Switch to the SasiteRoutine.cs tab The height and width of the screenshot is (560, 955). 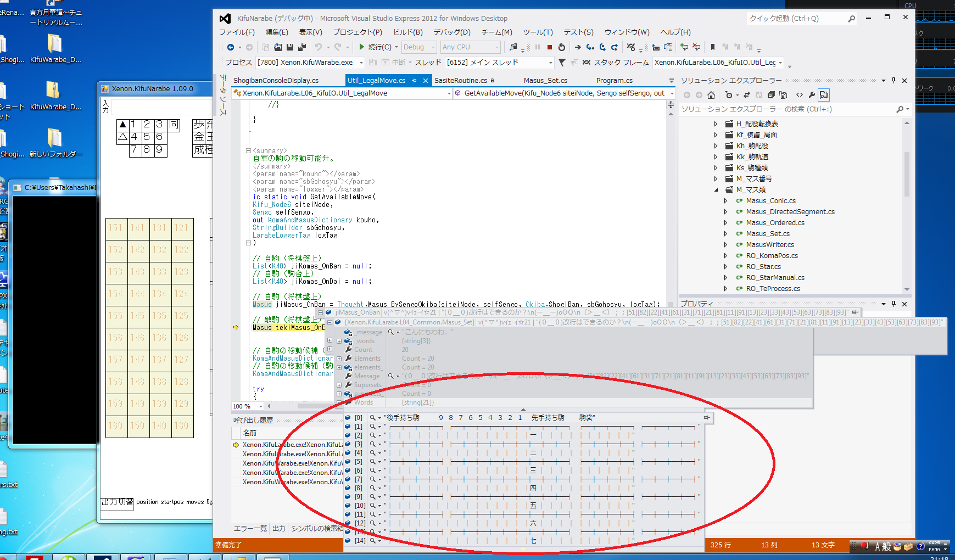[460, 81]
